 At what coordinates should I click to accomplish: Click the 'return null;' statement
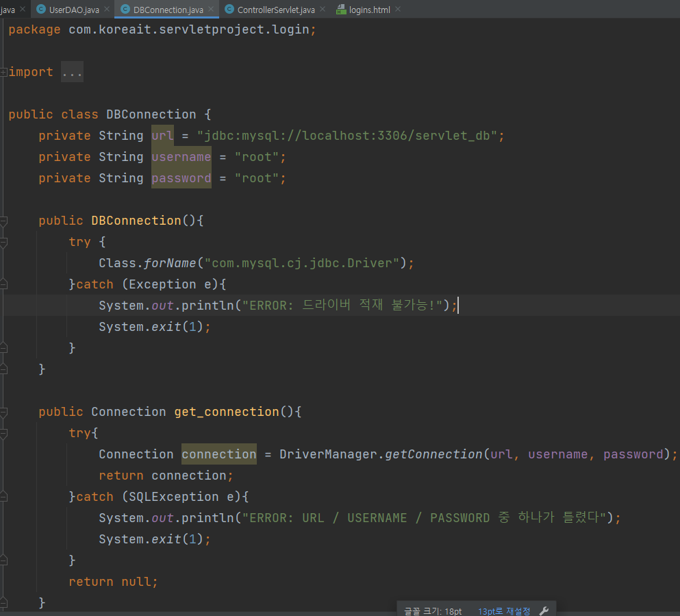[113, 582]
